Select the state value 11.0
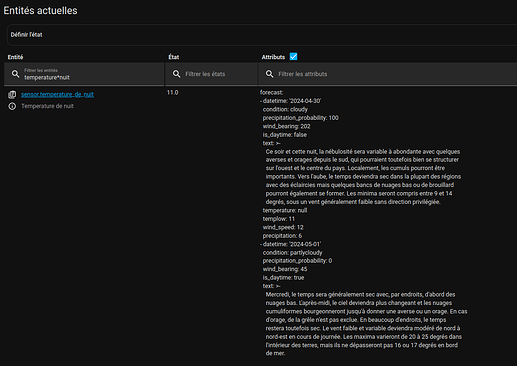The image size is (517, 366). click(172, 92)
